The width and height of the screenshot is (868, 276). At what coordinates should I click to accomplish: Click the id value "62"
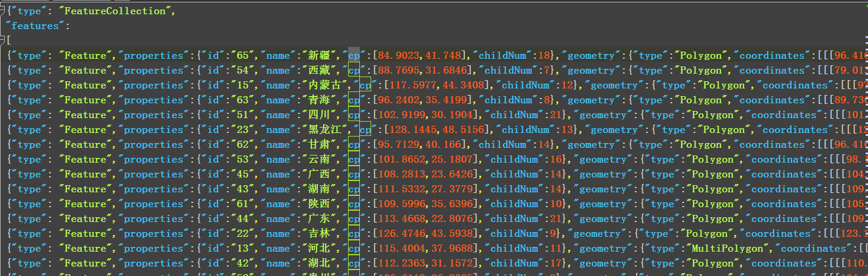(241, 144)
